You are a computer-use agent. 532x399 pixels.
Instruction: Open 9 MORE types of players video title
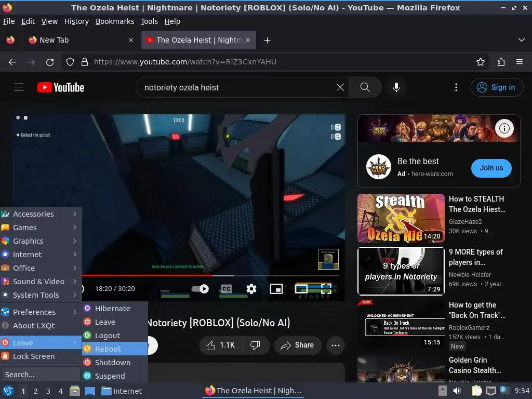coord(476,257)
